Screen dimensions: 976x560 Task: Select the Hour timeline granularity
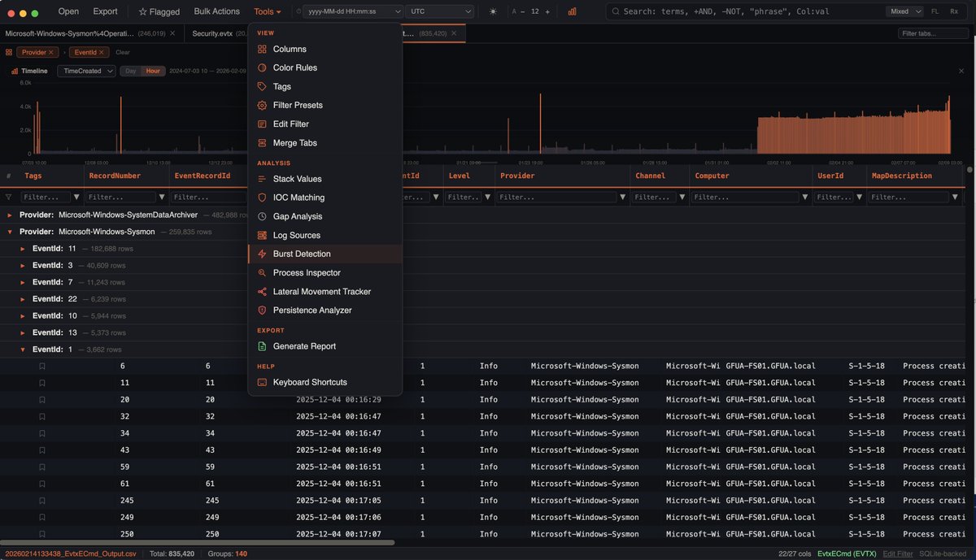pos(153,71)
